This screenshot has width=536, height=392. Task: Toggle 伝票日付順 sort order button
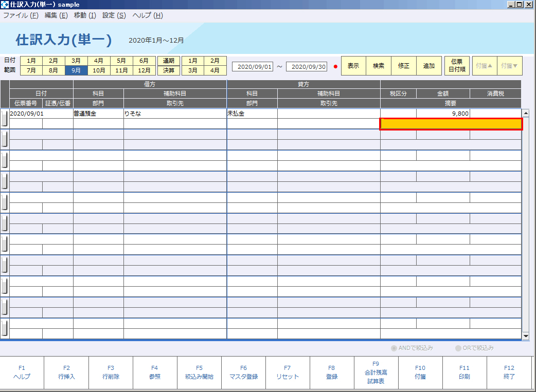[x=457, y=66]
